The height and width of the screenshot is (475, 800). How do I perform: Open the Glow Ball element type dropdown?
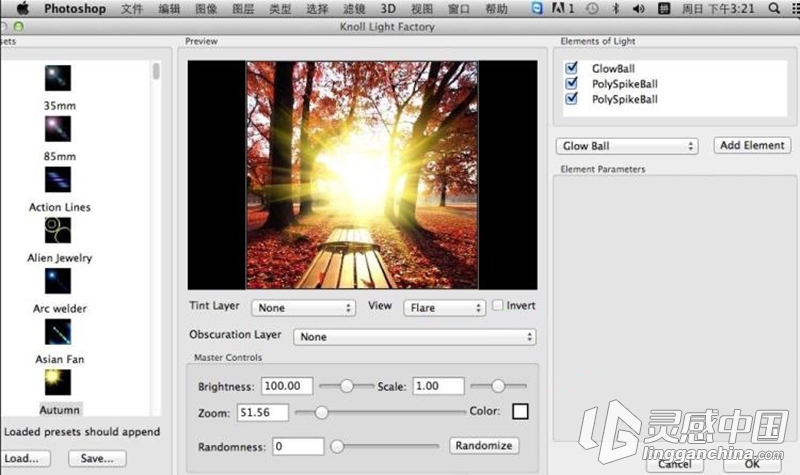pyautogui.click(x=627, y=146)
